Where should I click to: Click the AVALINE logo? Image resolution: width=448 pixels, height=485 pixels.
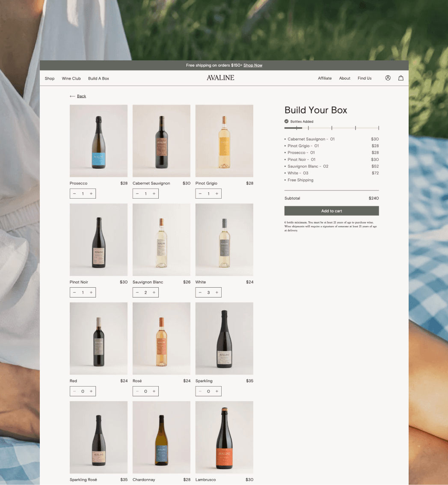click(x=220, y=78)
